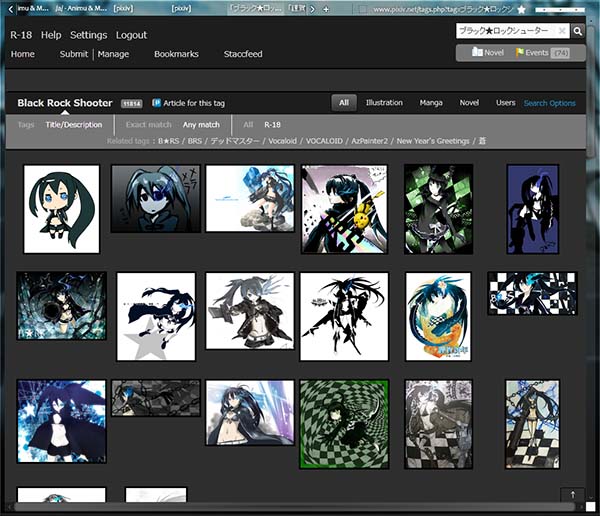Click the back-to-top arrow button
This screenshot has height=516, width=600.
tap(572, 495)
